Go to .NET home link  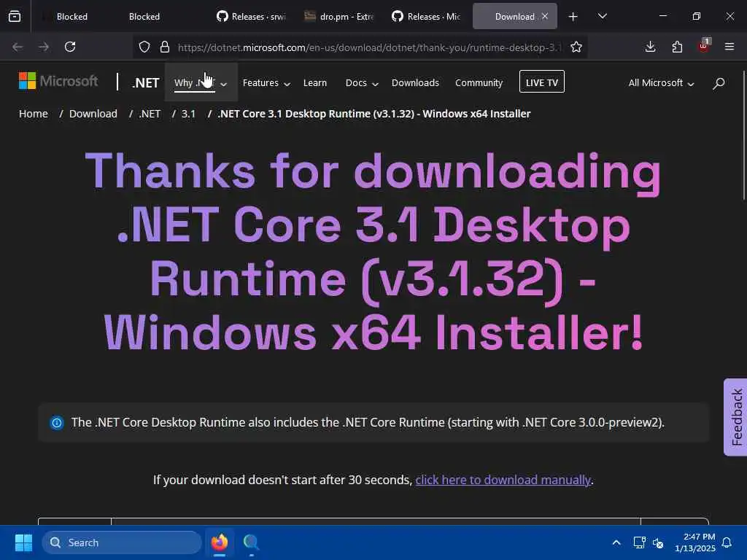coord(145,83)
